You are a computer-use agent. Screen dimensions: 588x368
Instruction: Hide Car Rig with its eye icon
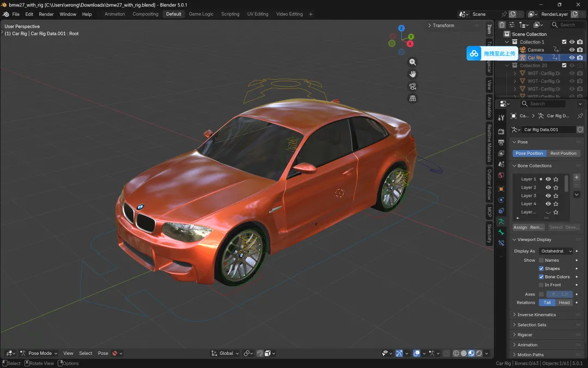[572, 58]
